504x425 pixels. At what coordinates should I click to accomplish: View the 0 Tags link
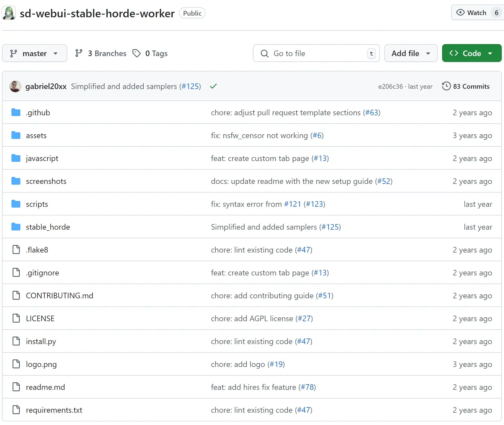150,53
